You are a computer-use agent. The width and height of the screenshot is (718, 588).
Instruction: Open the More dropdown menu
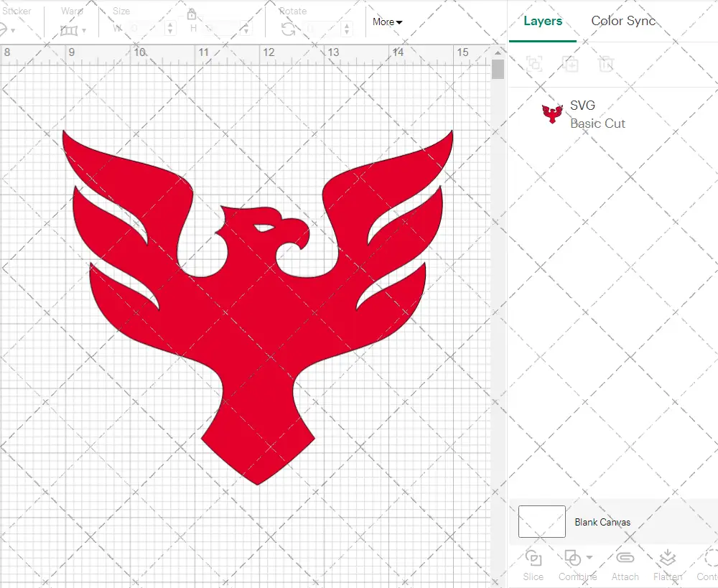point(387,22)
